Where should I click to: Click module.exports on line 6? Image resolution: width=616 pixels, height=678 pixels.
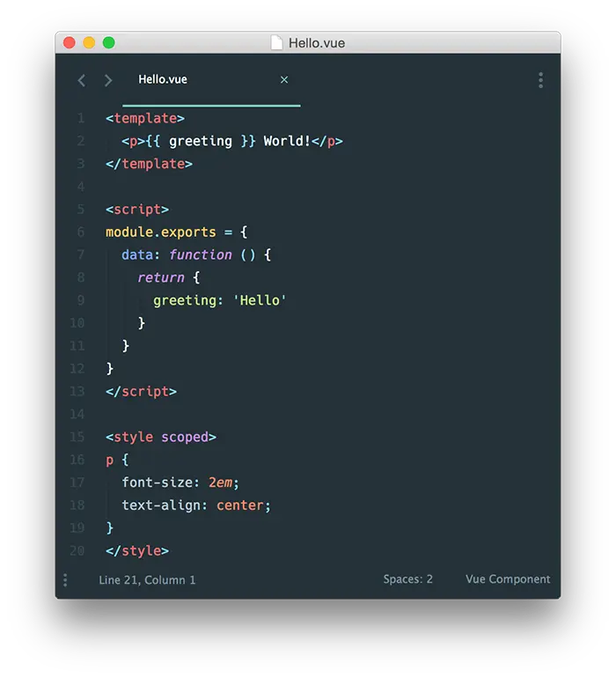(x=161, y=232)
